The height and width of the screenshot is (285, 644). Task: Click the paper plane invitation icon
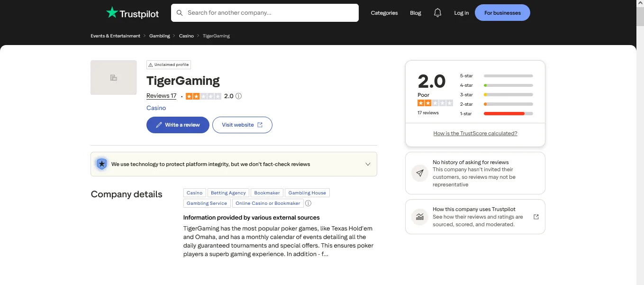point(419,173)
